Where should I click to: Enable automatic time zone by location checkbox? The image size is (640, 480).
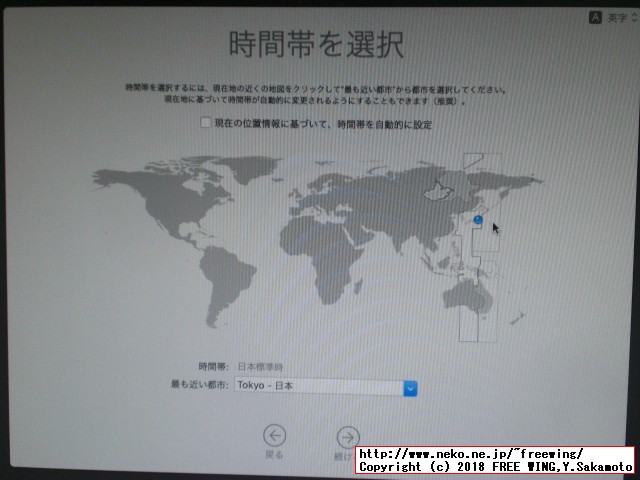tap(205, 122)
